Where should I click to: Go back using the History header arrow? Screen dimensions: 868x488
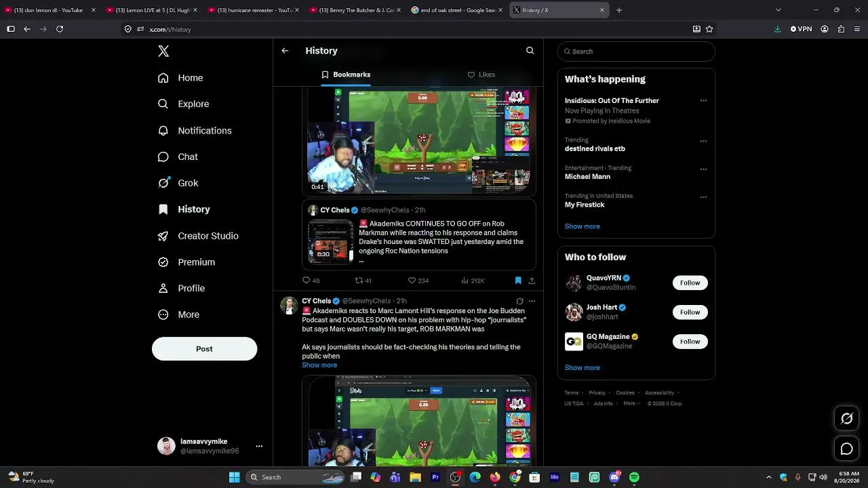285,51
